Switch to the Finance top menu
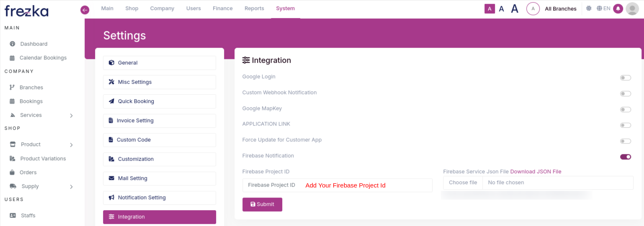 [x=223, y=8]
